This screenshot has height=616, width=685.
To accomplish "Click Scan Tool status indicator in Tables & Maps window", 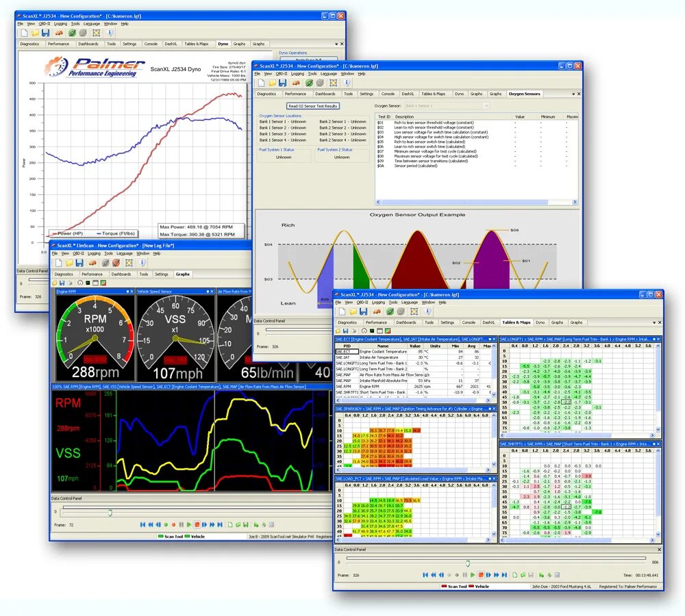I will 454,587.
